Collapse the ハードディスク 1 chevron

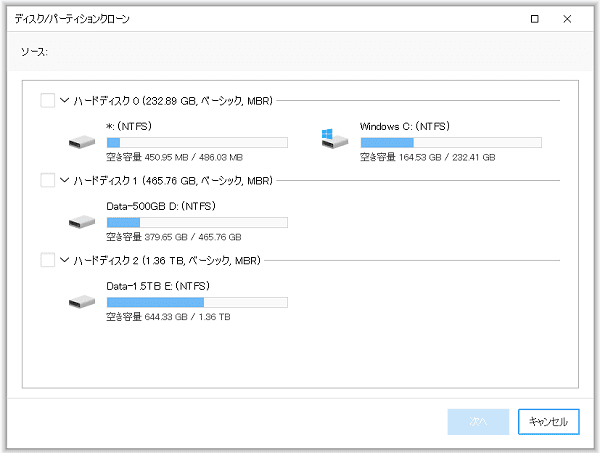pos(66,180)
